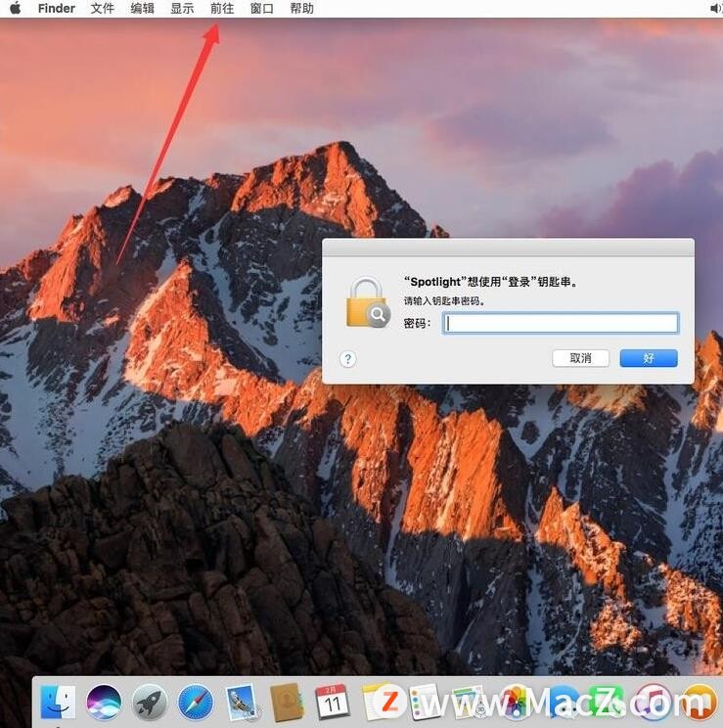Open the 编辑 menu
The width and height of the screenshot is (723, 728).
click(142, 9)
